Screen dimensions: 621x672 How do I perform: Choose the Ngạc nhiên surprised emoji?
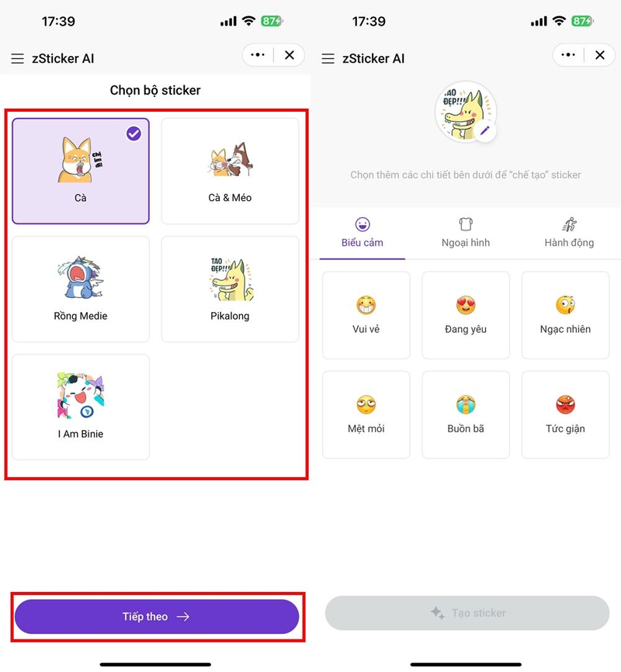pyautogui.click(x=565, y=305)
